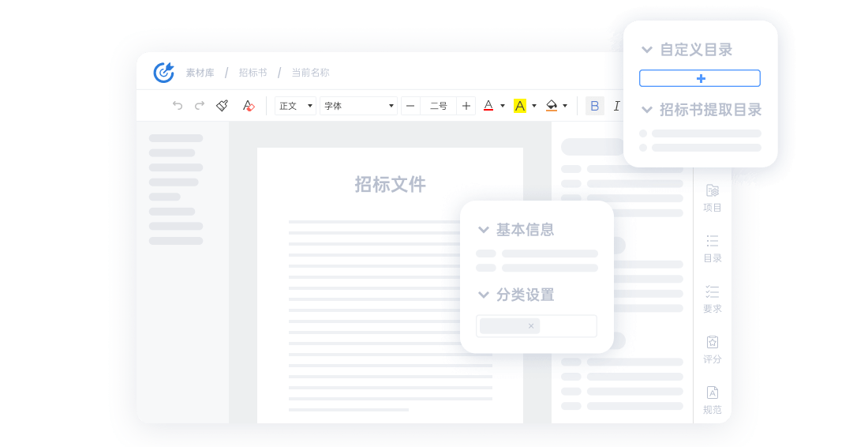Collapse the 招标书提取目录 section
This screenshot has width=868, height=447.
[x=646, y=110]
